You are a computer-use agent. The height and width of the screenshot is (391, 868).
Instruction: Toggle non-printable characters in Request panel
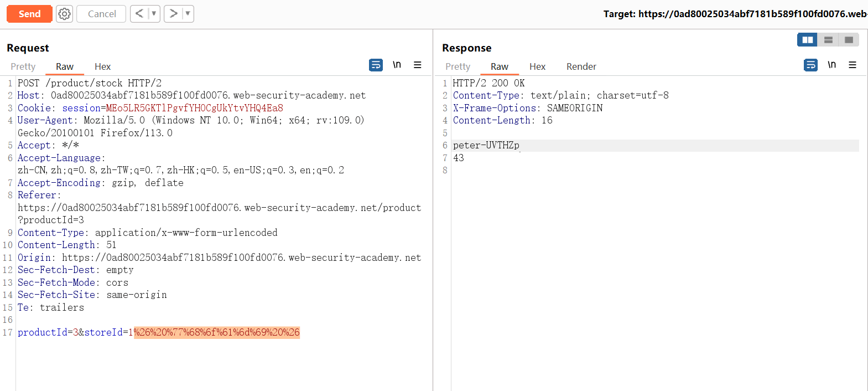pos(397,65)
